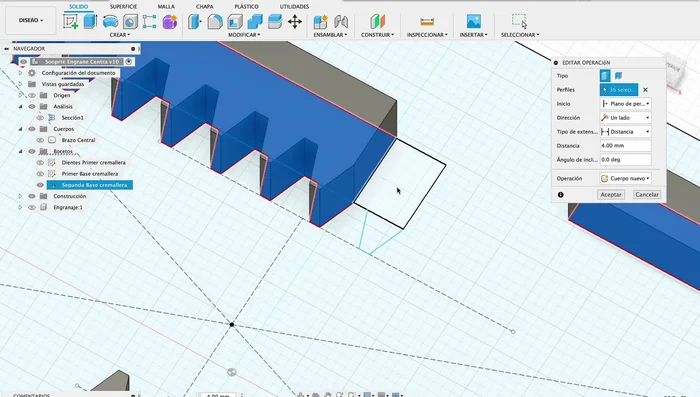Toggle visibility of Análisis folder
Screen dimensions: 700x397
32,106
